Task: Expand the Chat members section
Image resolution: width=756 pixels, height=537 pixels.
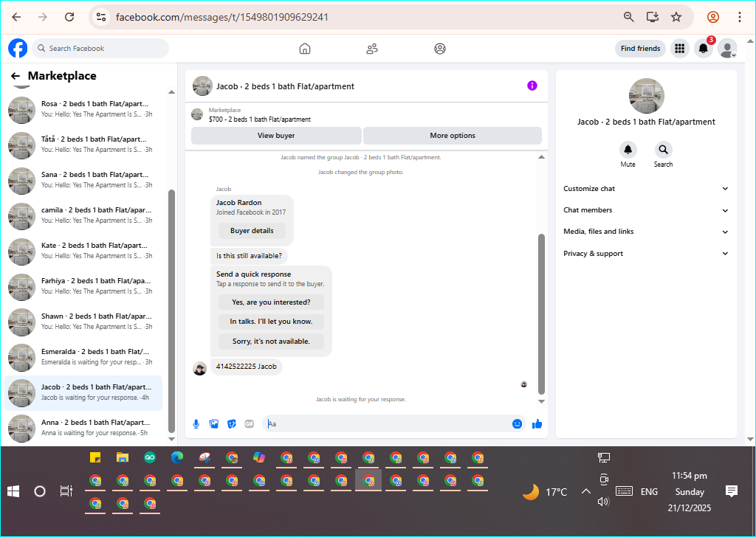Action: pos(646,210)
